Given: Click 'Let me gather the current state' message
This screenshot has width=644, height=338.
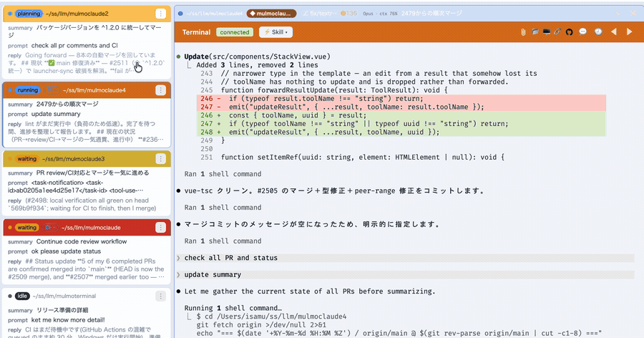Looking at the screenshot, I should (309, 291).
